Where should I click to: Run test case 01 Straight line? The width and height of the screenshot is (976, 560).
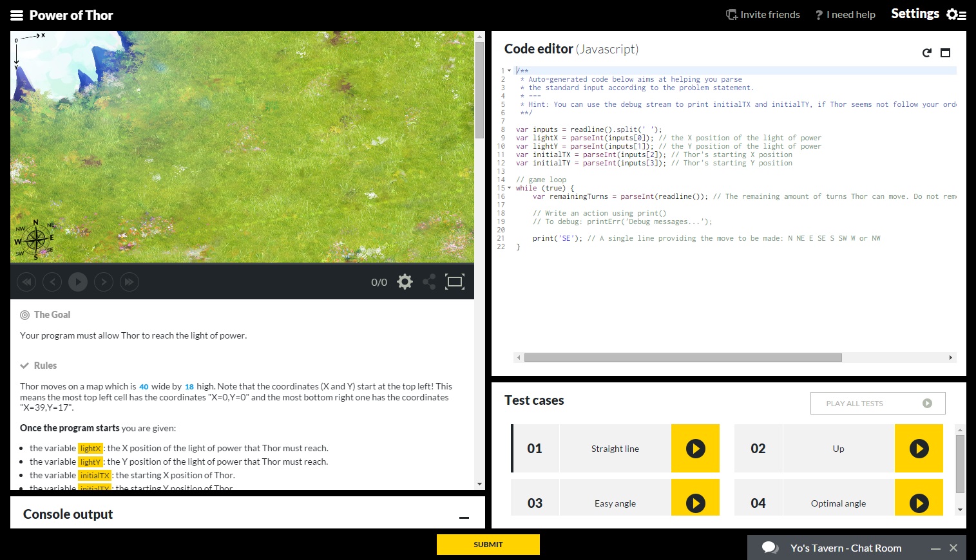tap(695, 449)
